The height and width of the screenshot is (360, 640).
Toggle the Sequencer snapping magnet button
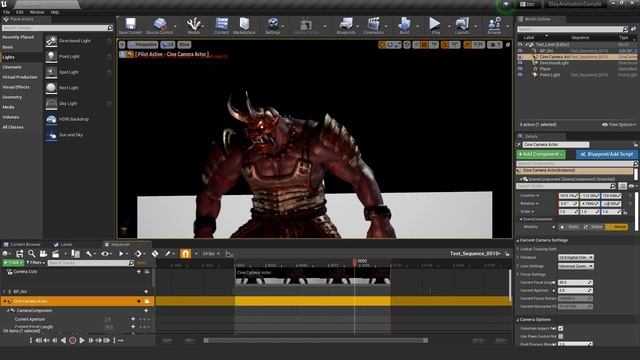[185, 254]
